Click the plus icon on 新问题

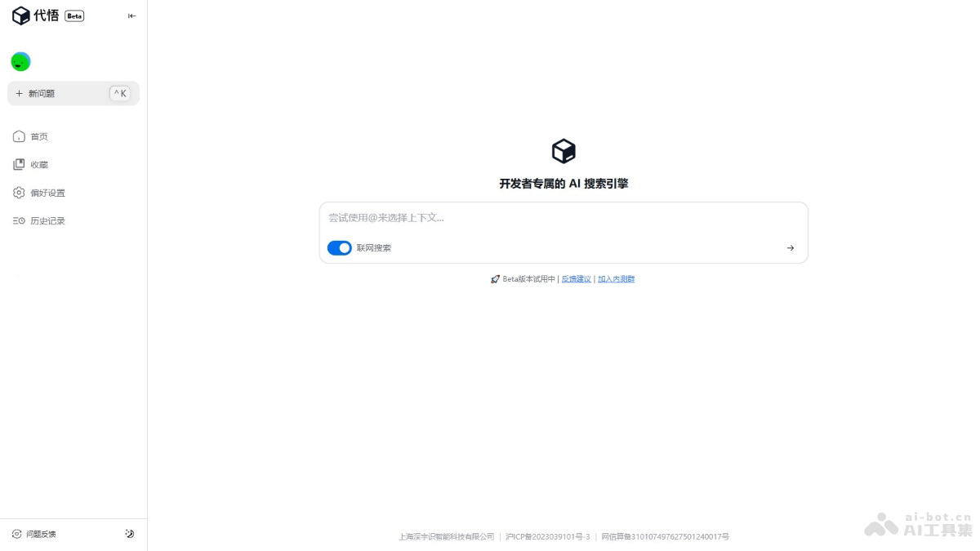coord(18,93)
